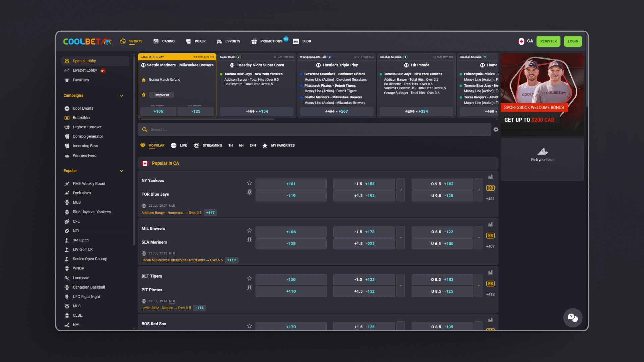Viewport: 644px width, 362px height.
Task: Click turnover coin icon for Brewers match
Action: pos(249,240)
